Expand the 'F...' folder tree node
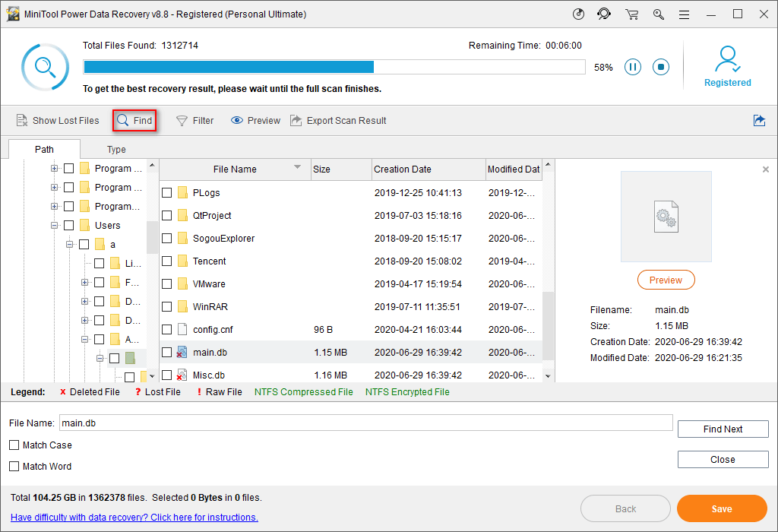The image size is (778, 532). click(x=85, y=283)
